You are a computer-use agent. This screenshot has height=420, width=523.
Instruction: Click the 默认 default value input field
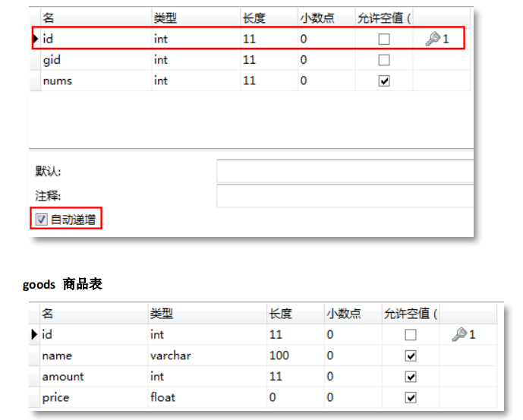pos(345,171)
